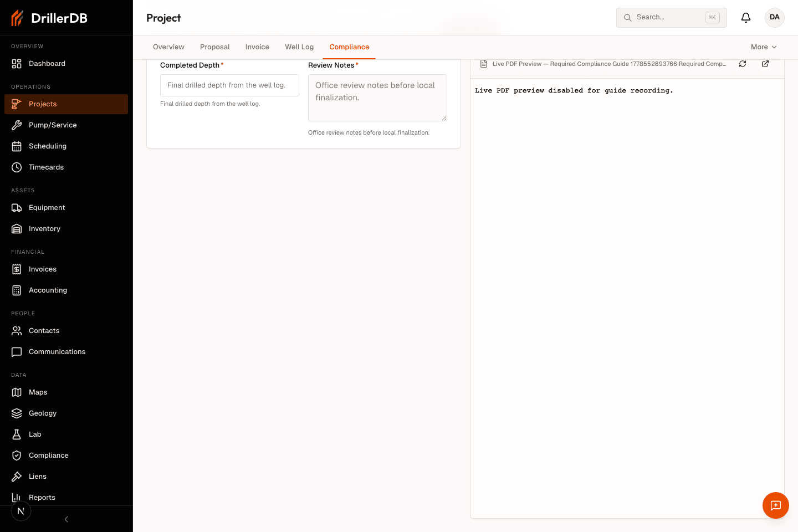This screenshot has height=532, width=798.
Task: Click the Timecards clock icon
Action: pos(17,167)
